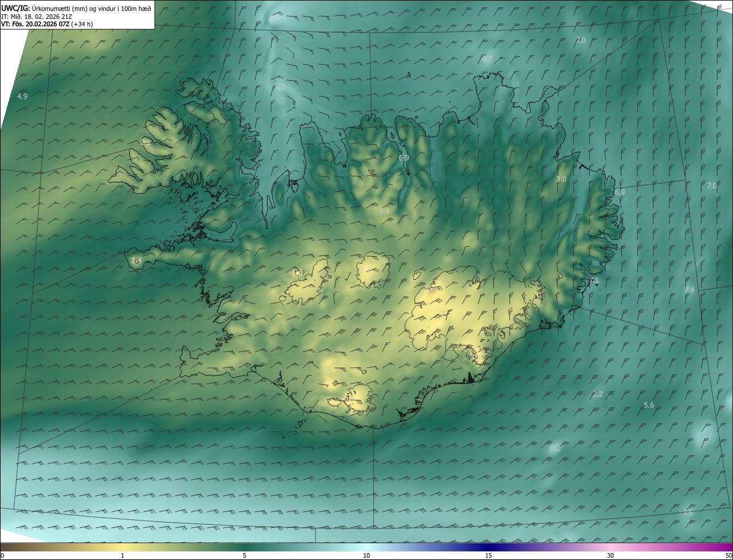Click the 7.0 value beside the 8.0 label
733x560 pixels.
point(580,40)
